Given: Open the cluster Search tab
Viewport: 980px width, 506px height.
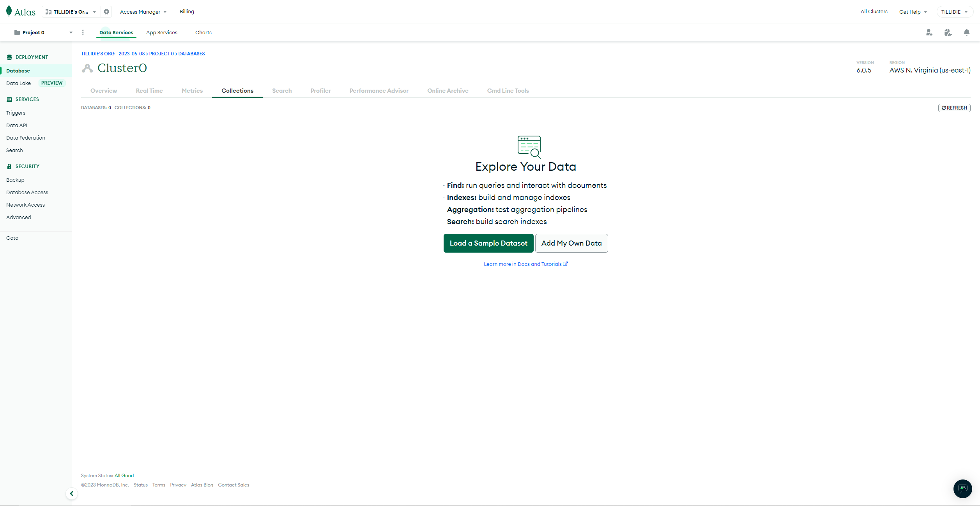Looking at the screenshot, I should [x=282, y=90].
